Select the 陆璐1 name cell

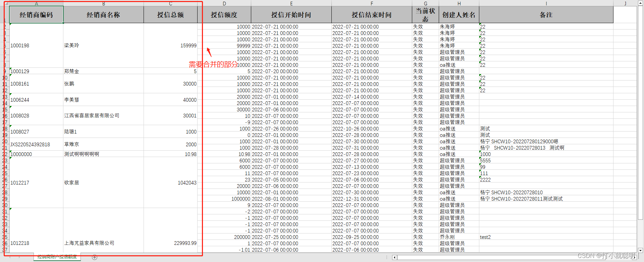click(x=103, y=132)
